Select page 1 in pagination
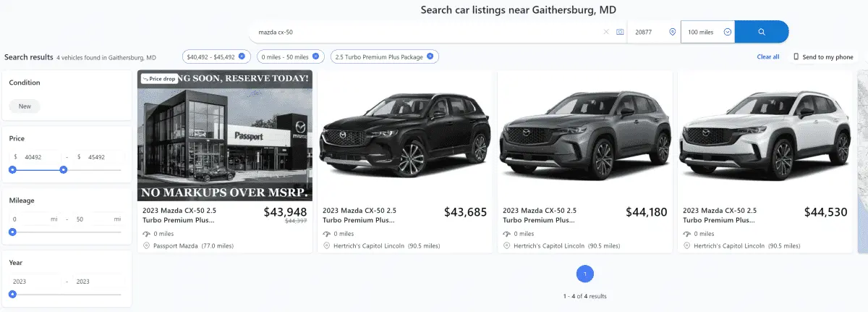The width and height of the screenshot is (868, 312). (585, 274)
